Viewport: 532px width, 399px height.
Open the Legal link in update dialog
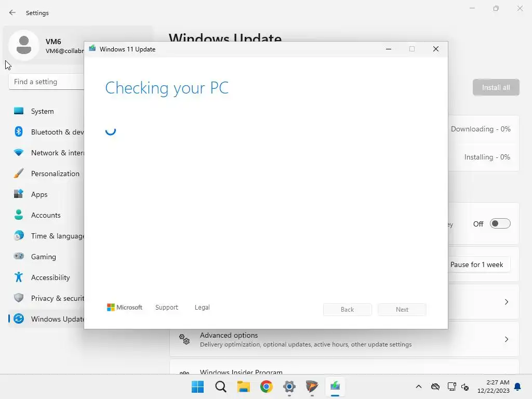(202, 308)
